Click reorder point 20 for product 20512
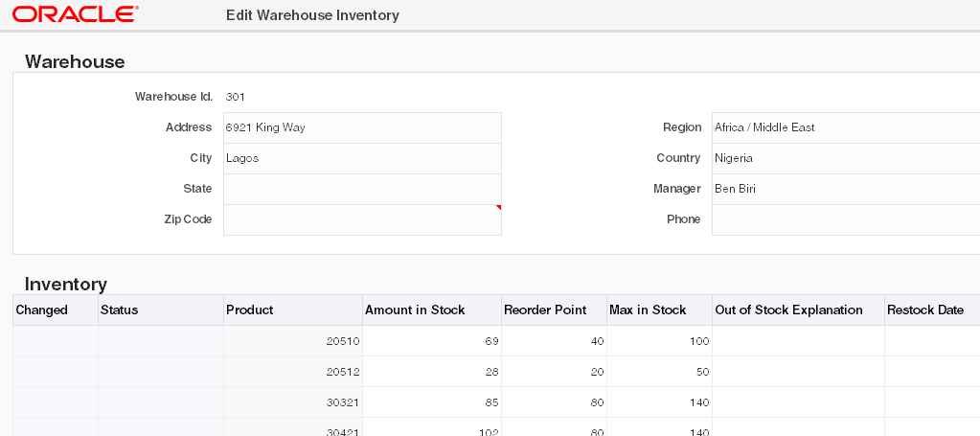This screenshot has width=980, height=436. (554, 372)
